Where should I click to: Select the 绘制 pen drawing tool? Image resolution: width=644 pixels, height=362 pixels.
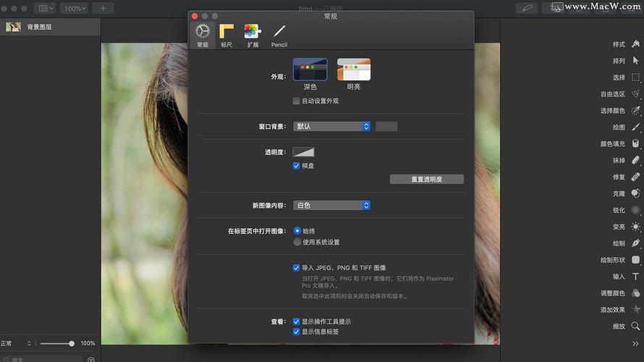(x=635, y=243)
